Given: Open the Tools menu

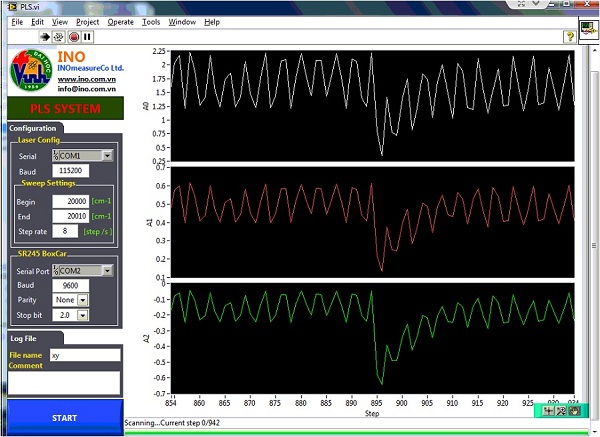Looking at the screenshot, I should coord(151,21).
